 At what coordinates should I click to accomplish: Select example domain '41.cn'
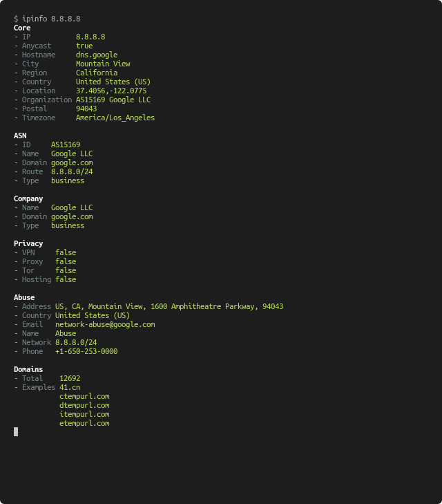point(70,388)
